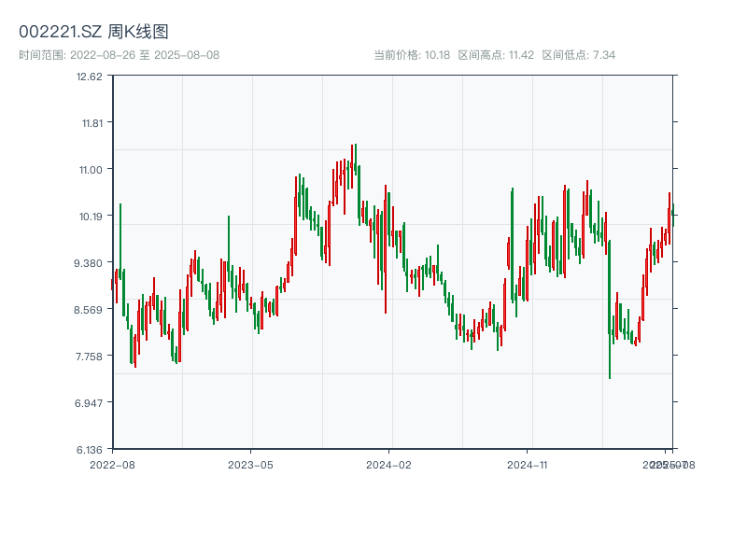
Task: Click the x-axis label 2024-02
Action: 388,465
